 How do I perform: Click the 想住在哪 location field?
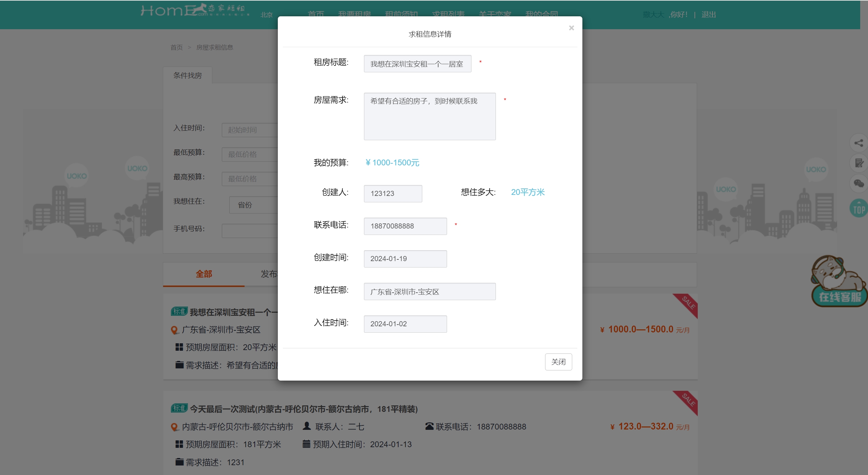click(x=429, y=292)
